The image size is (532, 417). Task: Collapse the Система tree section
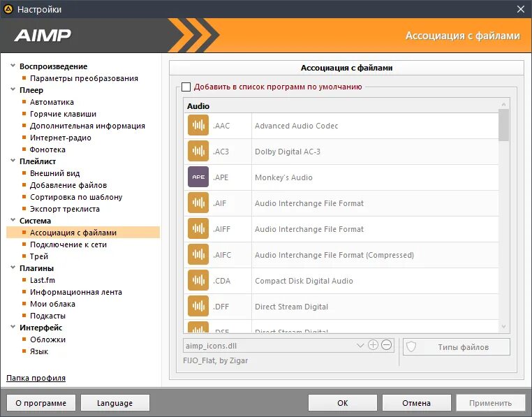click(x=13, y=220)
